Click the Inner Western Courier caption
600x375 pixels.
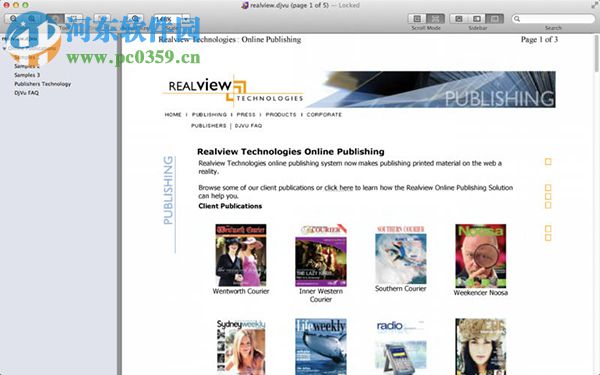321,295
